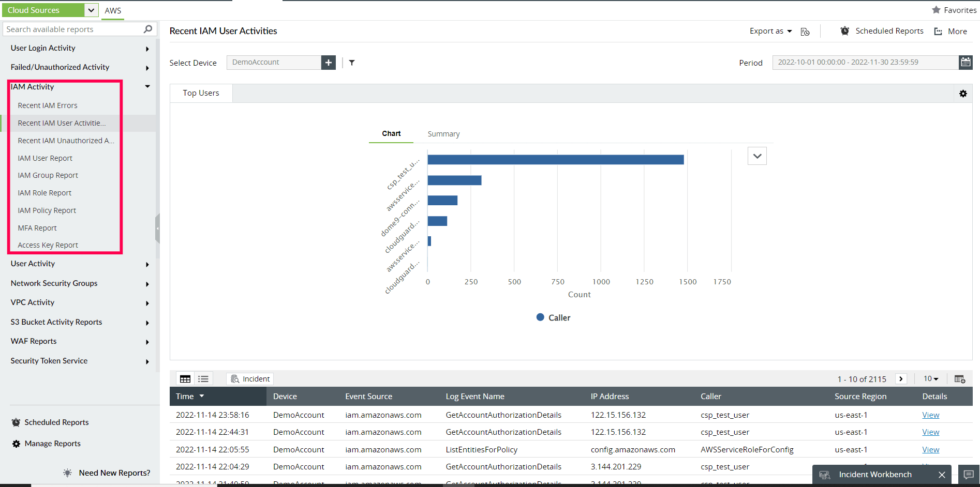Switch records to list view
The height and width of the screenshot is (487, 980).
pyautogui.click(x=203, y=378)
